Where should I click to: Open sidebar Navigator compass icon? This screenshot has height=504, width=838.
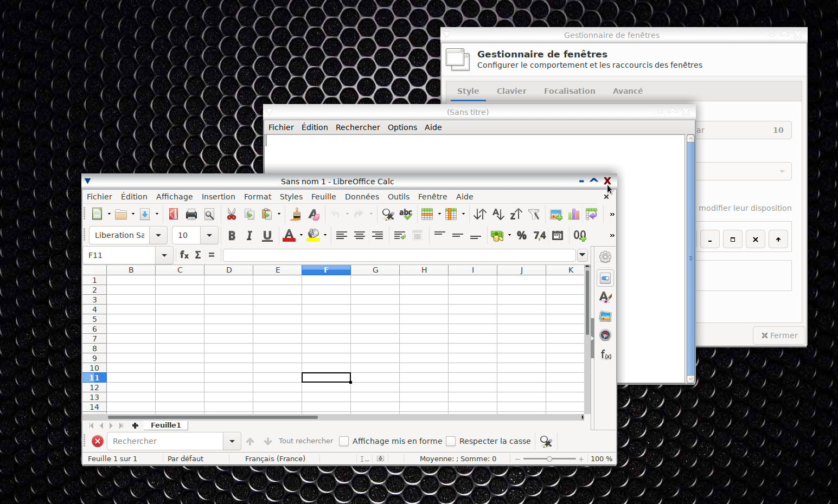coord(605,335)
